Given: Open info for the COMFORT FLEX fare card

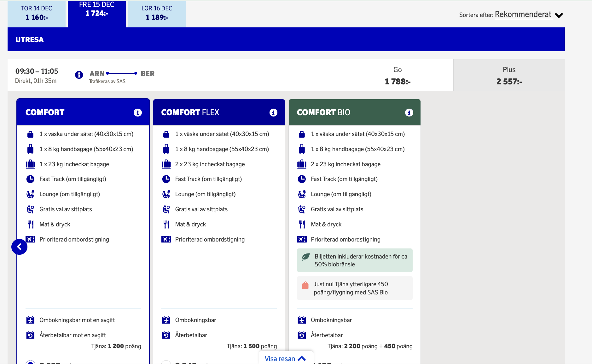Looking at the screenshot, I should click(x=273, y=112).
